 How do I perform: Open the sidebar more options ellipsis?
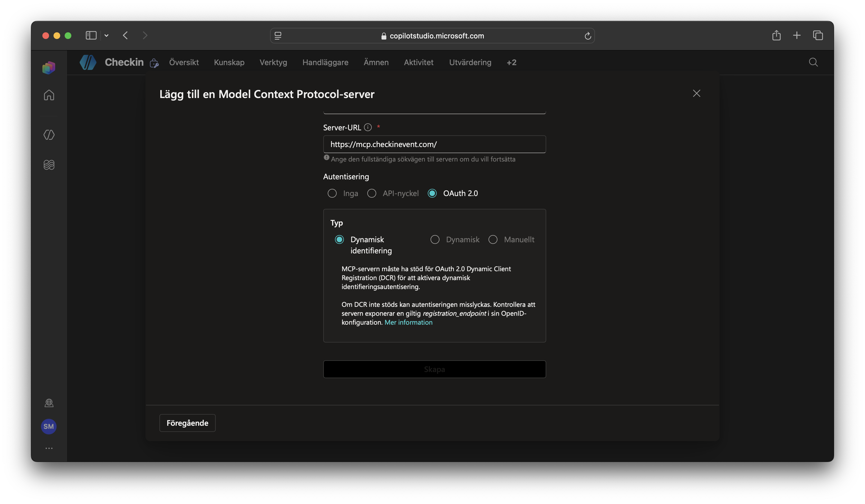49,448
